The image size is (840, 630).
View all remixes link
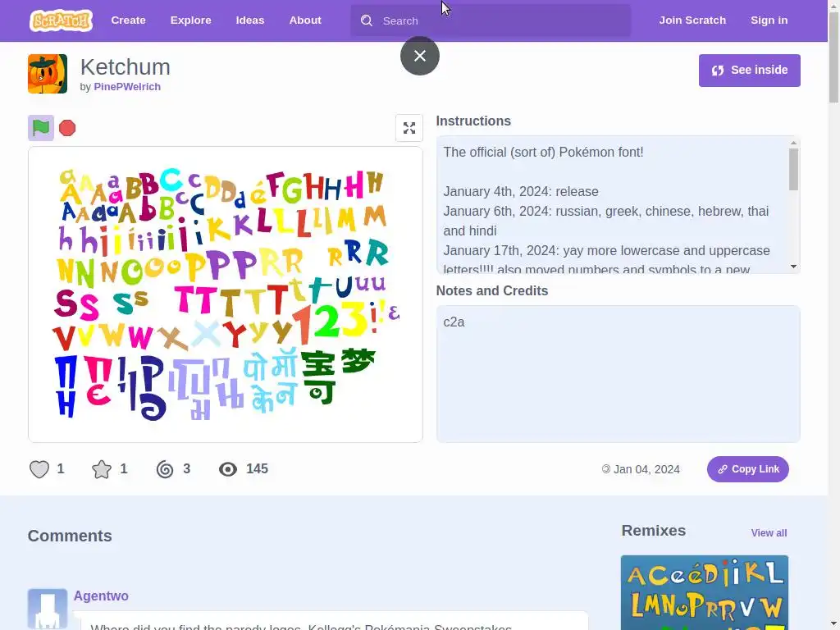[769, 533]
